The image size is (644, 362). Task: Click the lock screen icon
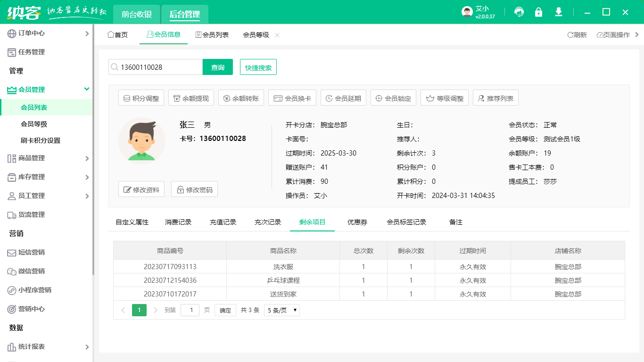tap(538, 12)
